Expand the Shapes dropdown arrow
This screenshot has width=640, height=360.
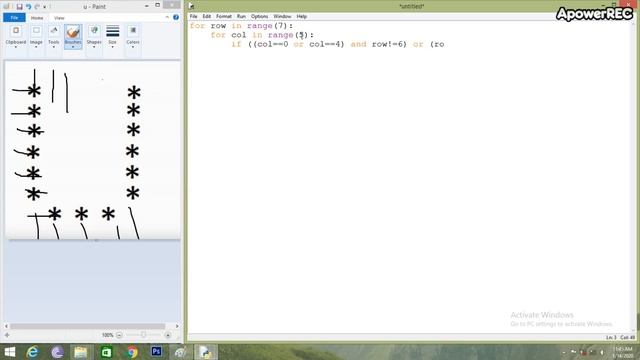(94, 47)
